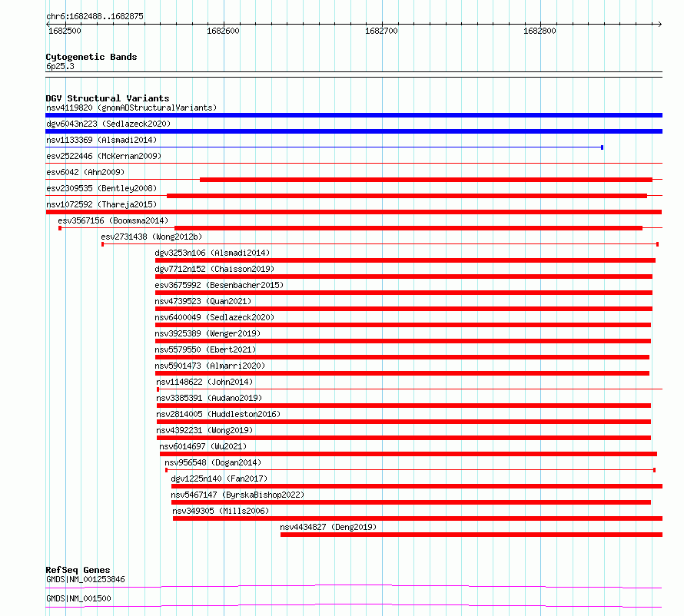The width and height of the screenshot is (684, 616).
Task: Click nsv5579550 (Ebert2021) label
Action: 205,349
